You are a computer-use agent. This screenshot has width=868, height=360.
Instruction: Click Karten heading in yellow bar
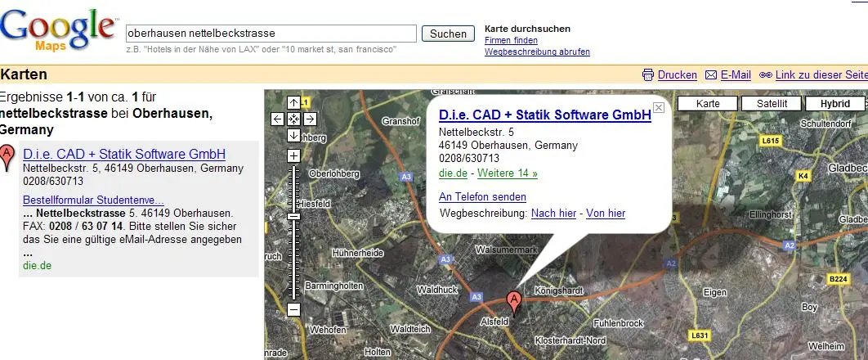coord(24,74)
